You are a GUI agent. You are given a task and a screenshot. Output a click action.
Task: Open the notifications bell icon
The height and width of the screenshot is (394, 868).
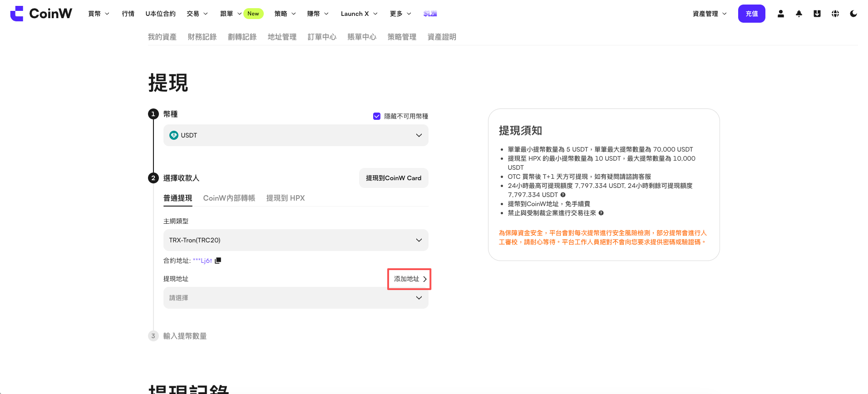pyautogui.click(x=799, y=14)
